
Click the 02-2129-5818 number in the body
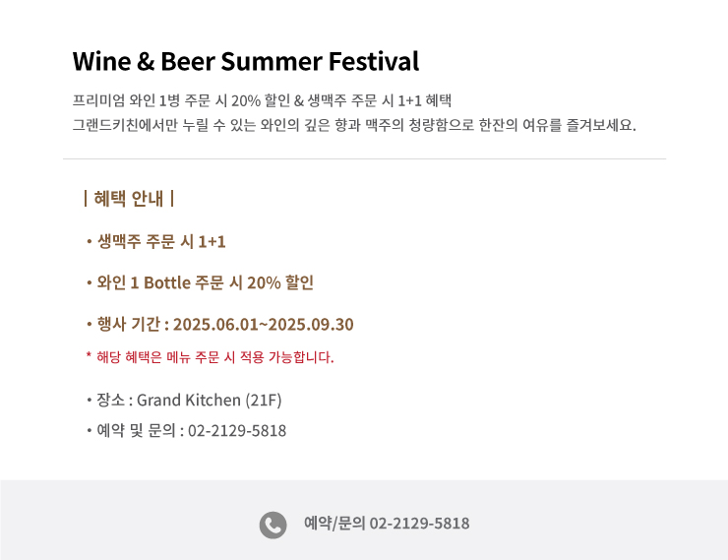coord(237,430)
